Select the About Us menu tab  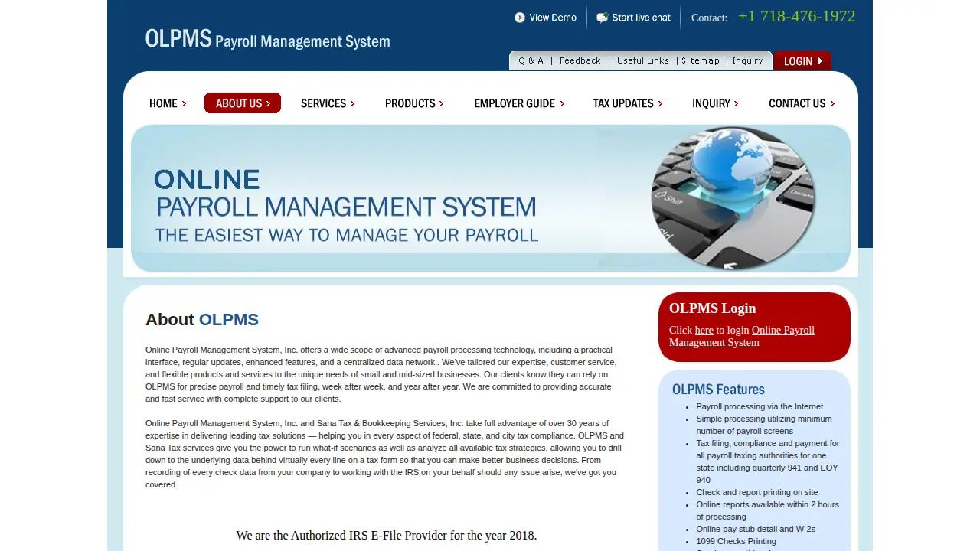pyautogui.click(x=243, y=103)
